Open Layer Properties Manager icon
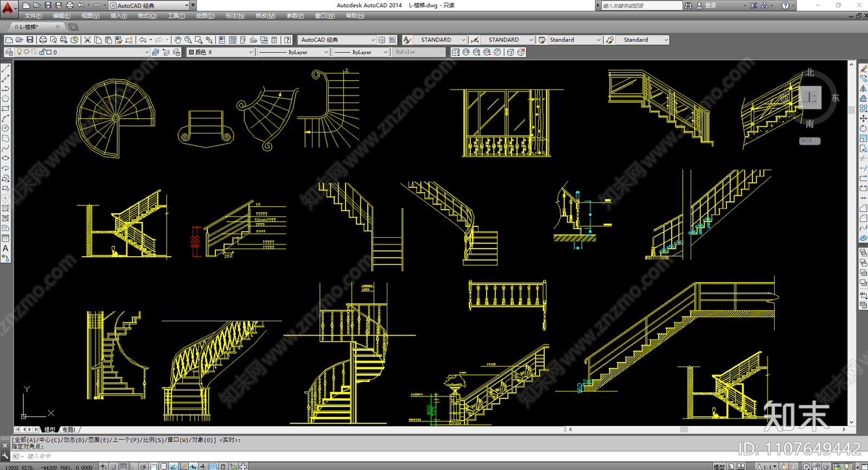 pyautogui.click(x=9, y=52)
